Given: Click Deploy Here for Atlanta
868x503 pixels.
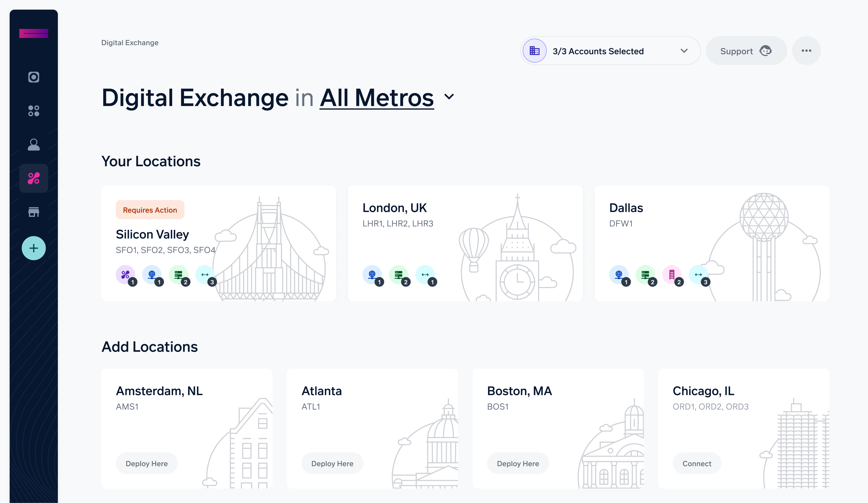Looking at the screenshot, I should tap(332, 463).
